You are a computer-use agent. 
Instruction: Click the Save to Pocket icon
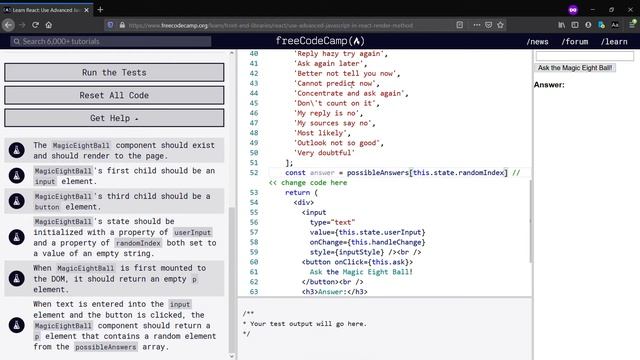[x=489, y=25]
